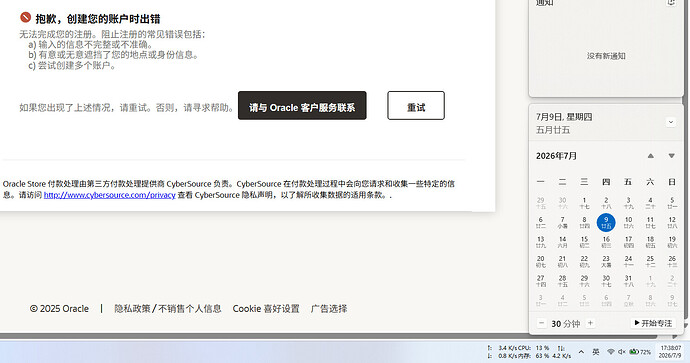The image size is (690, 363).
Task: Click the © 2025 Oracle copyright text
Action: click(59, 308)
